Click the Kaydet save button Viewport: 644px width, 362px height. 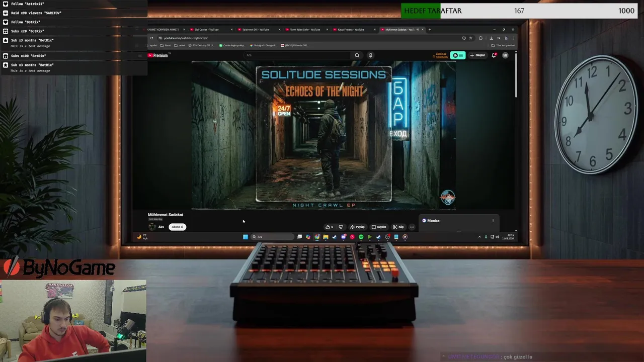click(x=379, y=227)
